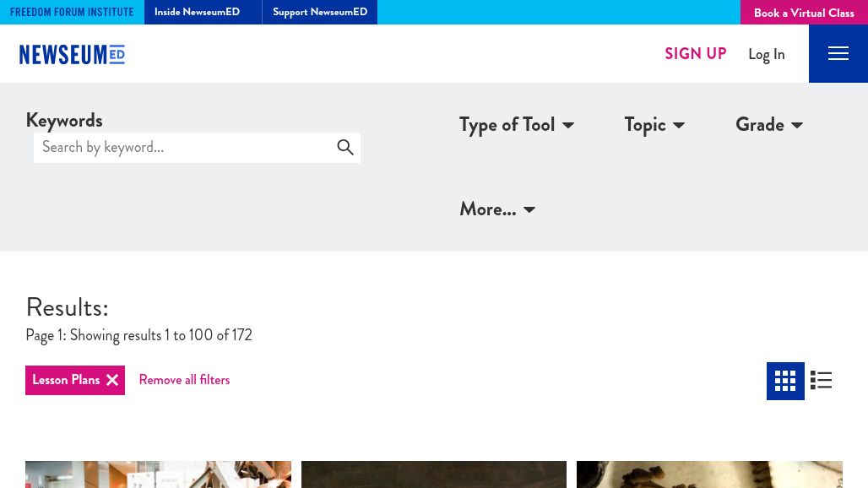
Task: Toggle list display of results
Action: (821, 381)
